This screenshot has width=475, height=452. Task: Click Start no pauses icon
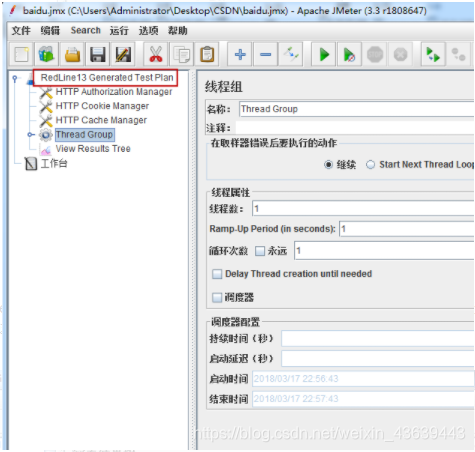pyautogui.click(x=349, y=54)
